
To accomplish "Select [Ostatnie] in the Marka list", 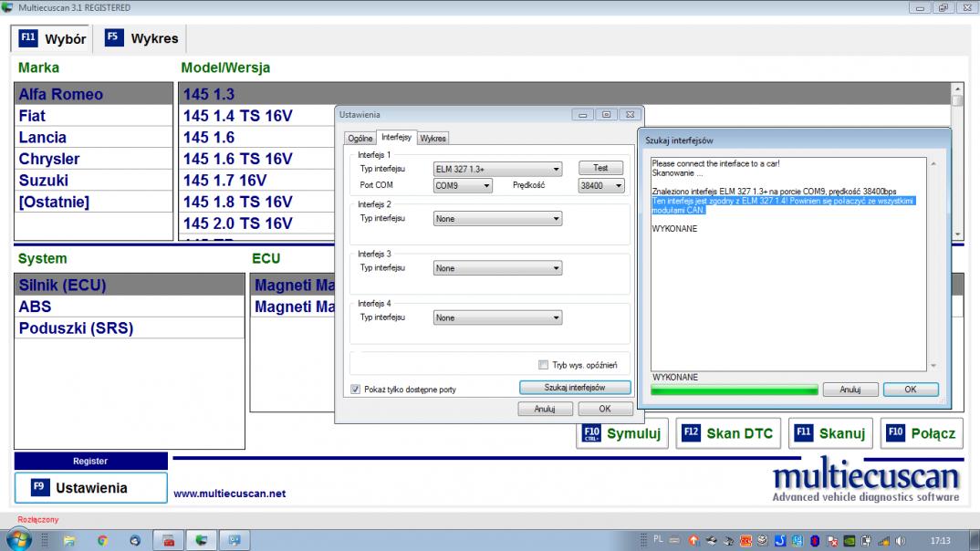I will click(x=94, y=202).
